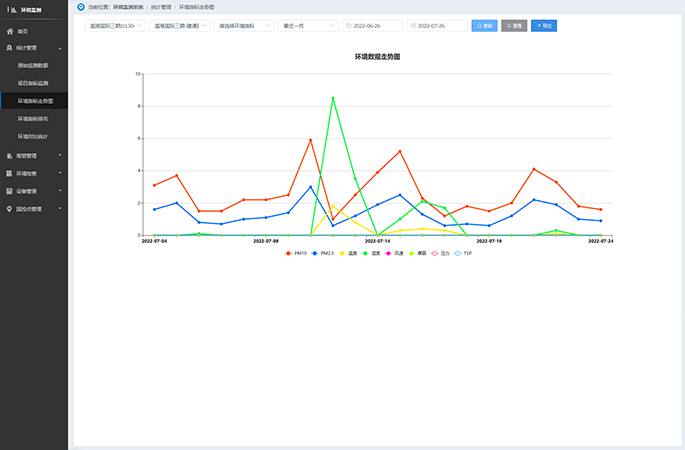Click the device management (设备管理) sidebar icon
The image size is (685, 450).
pos(9,191)
